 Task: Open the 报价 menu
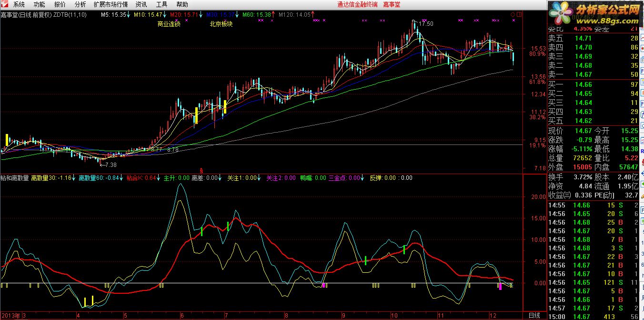click(x=60, y=4)
